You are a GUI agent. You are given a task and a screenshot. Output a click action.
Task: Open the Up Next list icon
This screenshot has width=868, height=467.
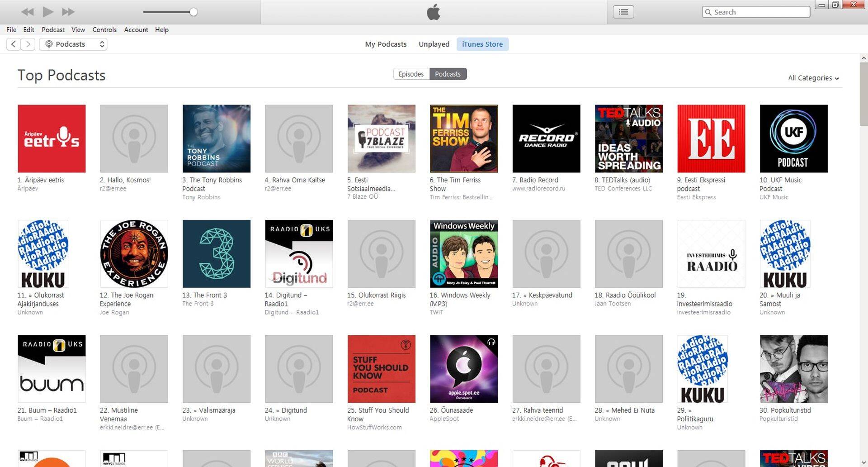tap(623, 12)
